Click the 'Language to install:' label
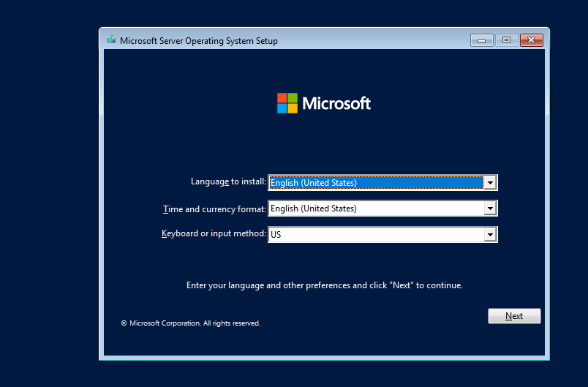The image size is (588, 387). click(228, 181)
